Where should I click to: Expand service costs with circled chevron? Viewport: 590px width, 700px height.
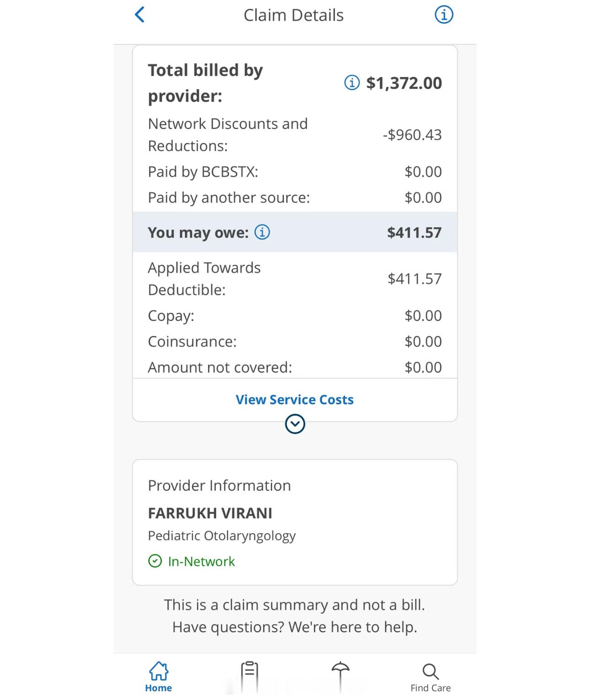pyautogui.click(x=295, y=424)
